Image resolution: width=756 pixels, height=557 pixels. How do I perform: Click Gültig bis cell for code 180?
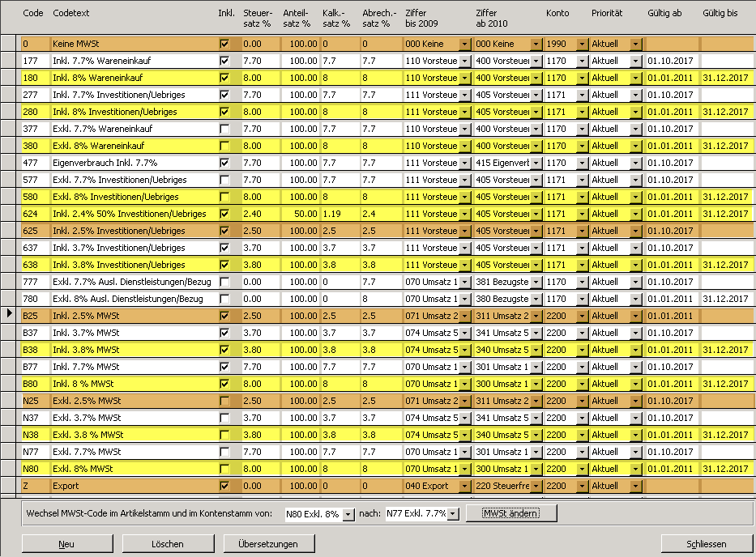[725, 78]
